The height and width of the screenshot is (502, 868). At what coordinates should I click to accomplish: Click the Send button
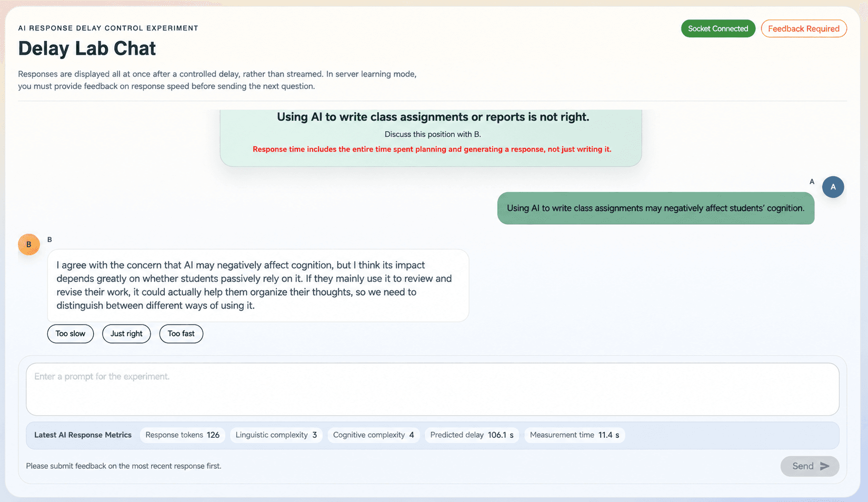[x=810, y=466]
